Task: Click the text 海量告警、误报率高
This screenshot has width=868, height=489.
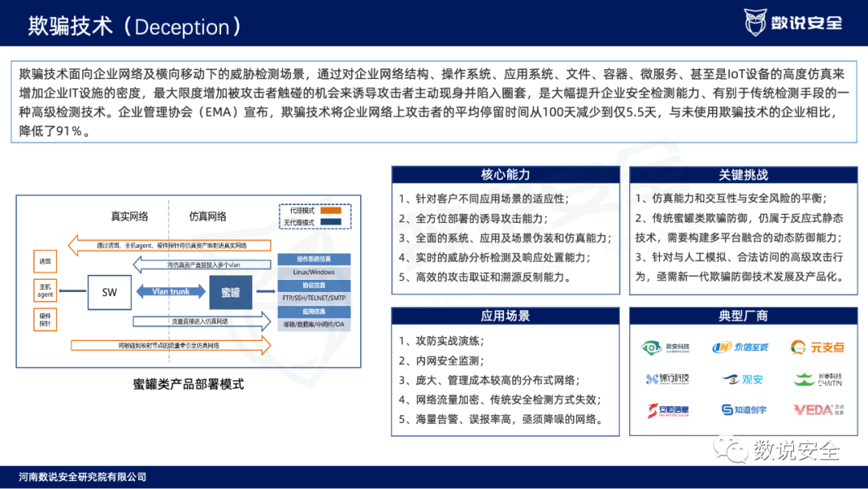Action: [464, 419]
